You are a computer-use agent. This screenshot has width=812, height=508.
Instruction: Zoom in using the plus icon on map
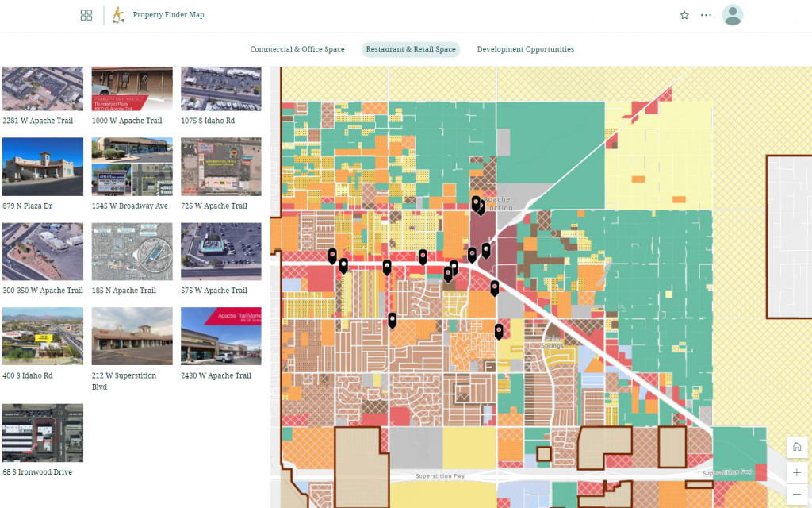[x=797, y=472]
